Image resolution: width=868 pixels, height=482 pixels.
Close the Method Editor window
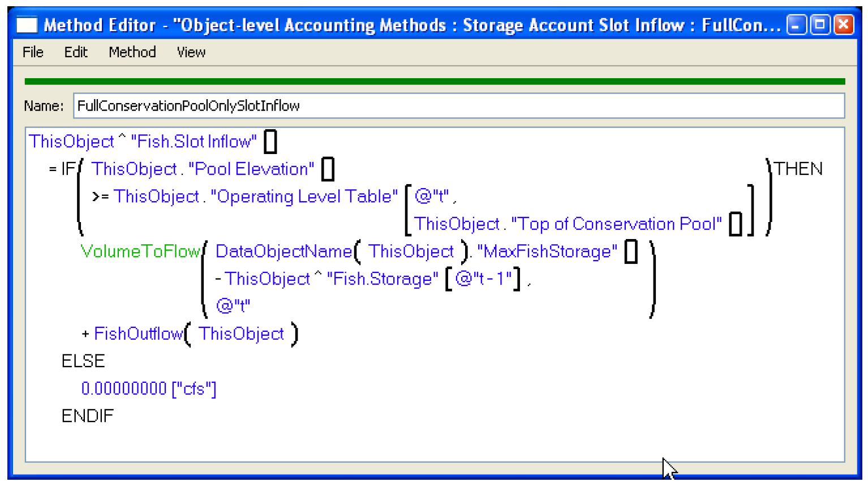coord(843,25)
